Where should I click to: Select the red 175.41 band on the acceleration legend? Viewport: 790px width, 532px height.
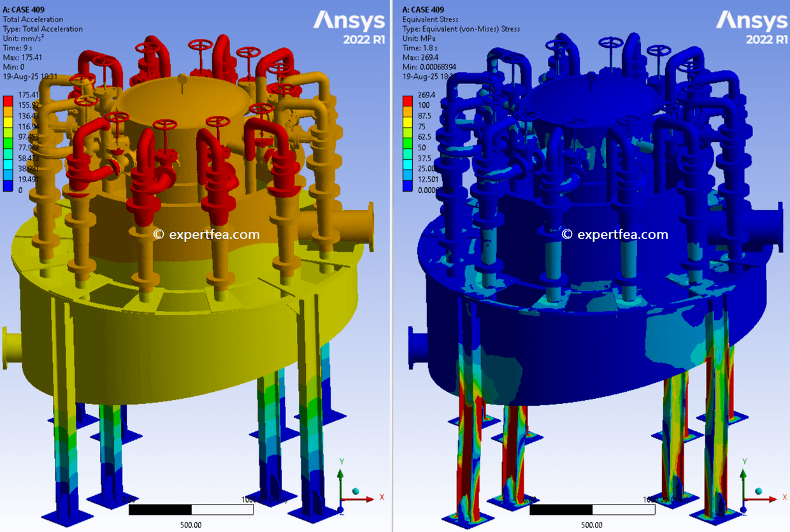coord(8,100)
